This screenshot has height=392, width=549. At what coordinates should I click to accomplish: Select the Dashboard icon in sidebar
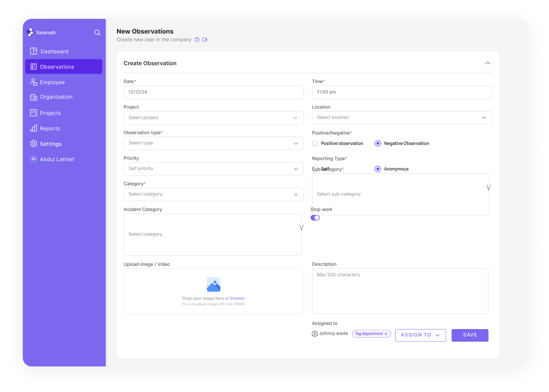(33, 51)
